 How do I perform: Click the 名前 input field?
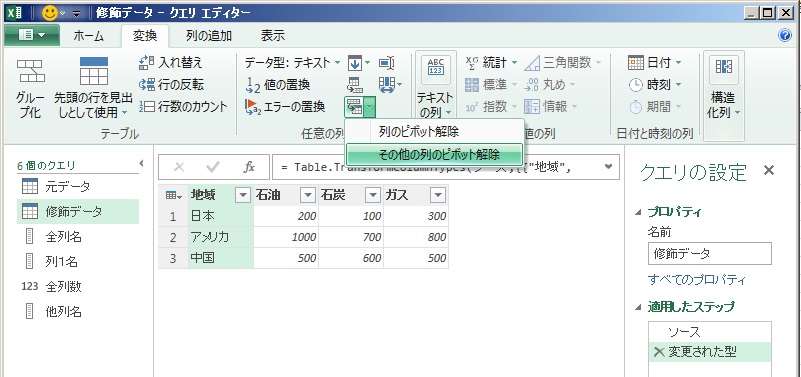pyautogui.click(x=710, y=254)
